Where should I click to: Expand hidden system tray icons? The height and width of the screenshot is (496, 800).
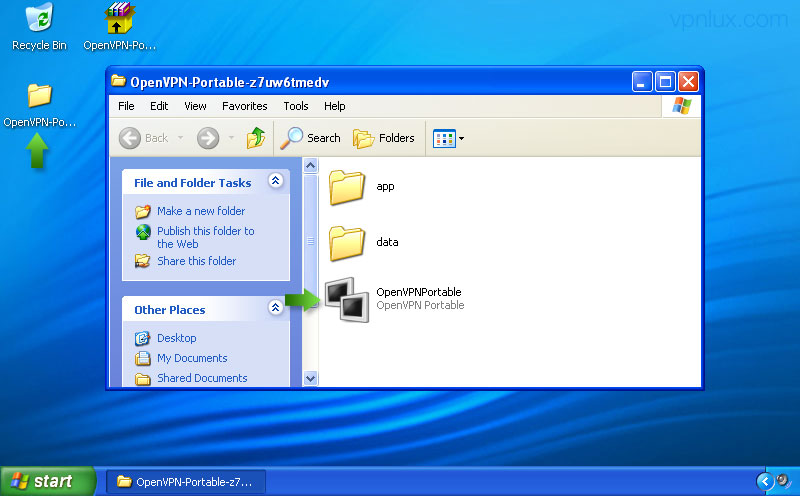point(765,481)
